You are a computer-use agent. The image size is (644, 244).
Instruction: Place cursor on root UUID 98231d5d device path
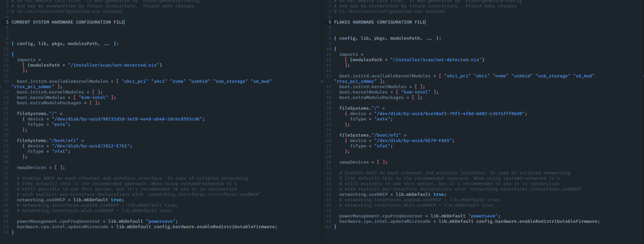pyautogui.click(x=128, y=119)
